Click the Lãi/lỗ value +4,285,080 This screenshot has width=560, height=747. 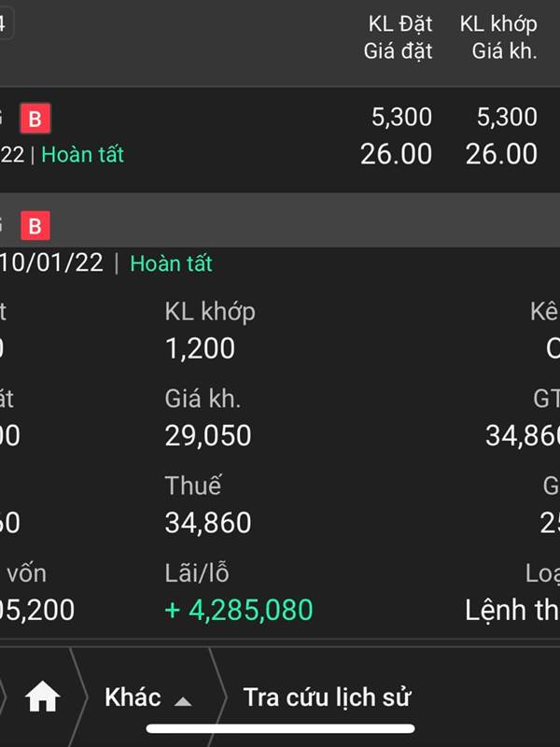click(239, 610)
